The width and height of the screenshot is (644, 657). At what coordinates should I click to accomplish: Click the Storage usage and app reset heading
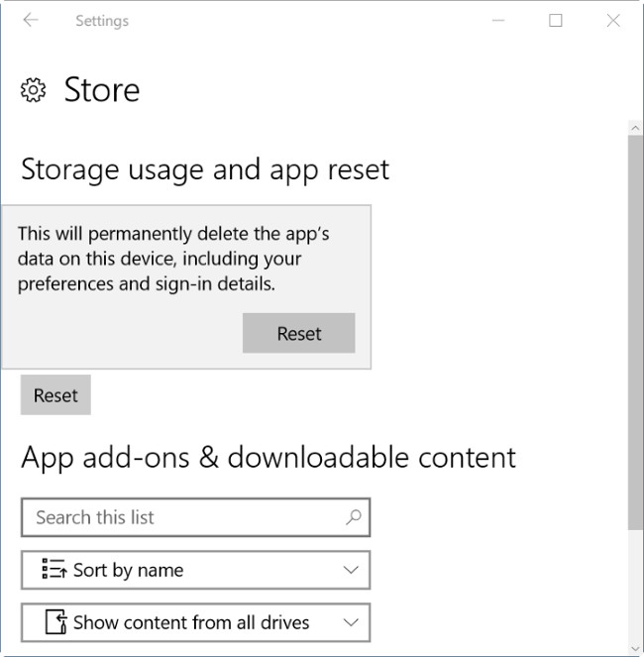(205, 170)
